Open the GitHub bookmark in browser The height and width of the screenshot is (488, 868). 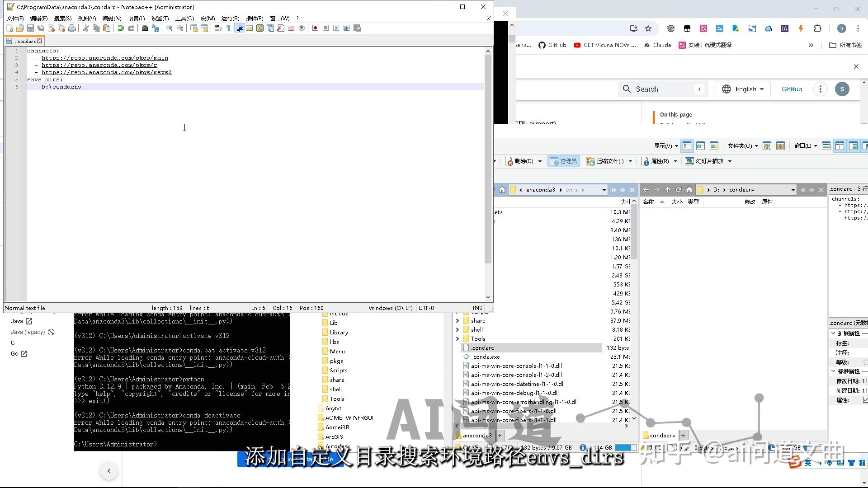tap(552, 45)
